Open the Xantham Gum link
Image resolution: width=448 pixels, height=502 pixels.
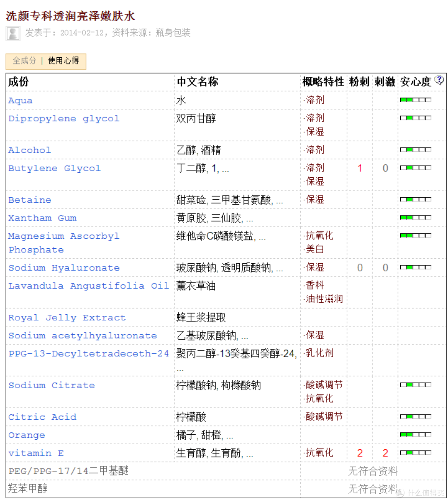pos(42,218)
